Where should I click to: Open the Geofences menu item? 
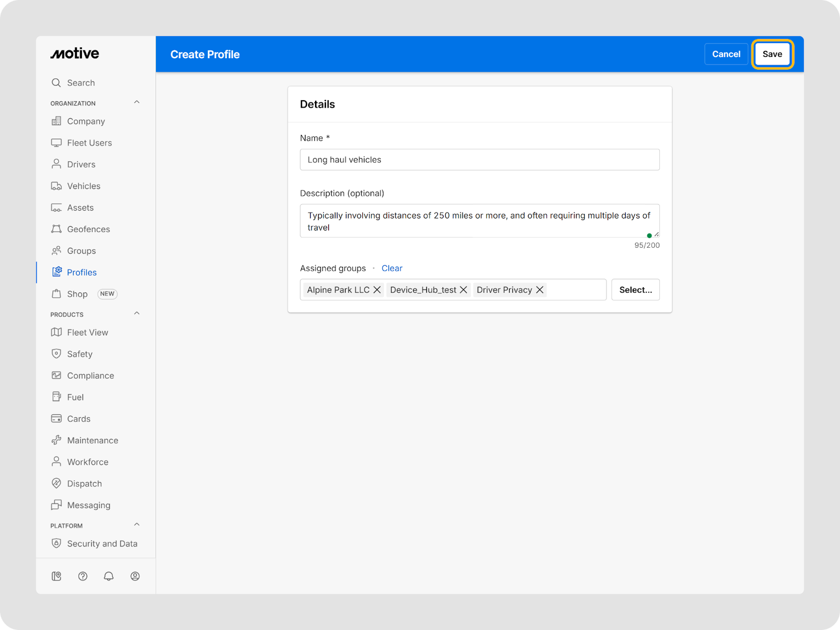pos(88,229)
